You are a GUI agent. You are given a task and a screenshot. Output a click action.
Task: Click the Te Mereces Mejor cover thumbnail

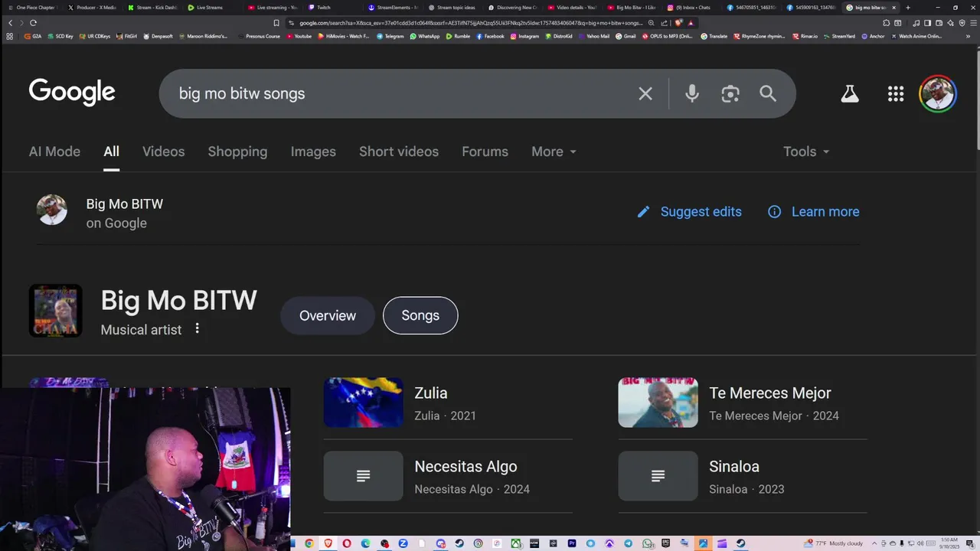tap(658, 403)
